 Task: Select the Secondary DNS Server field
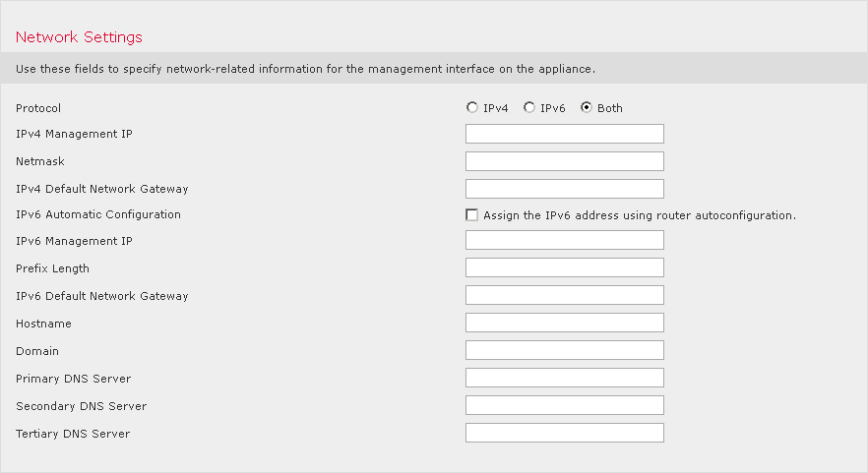(x=564, y=405)
